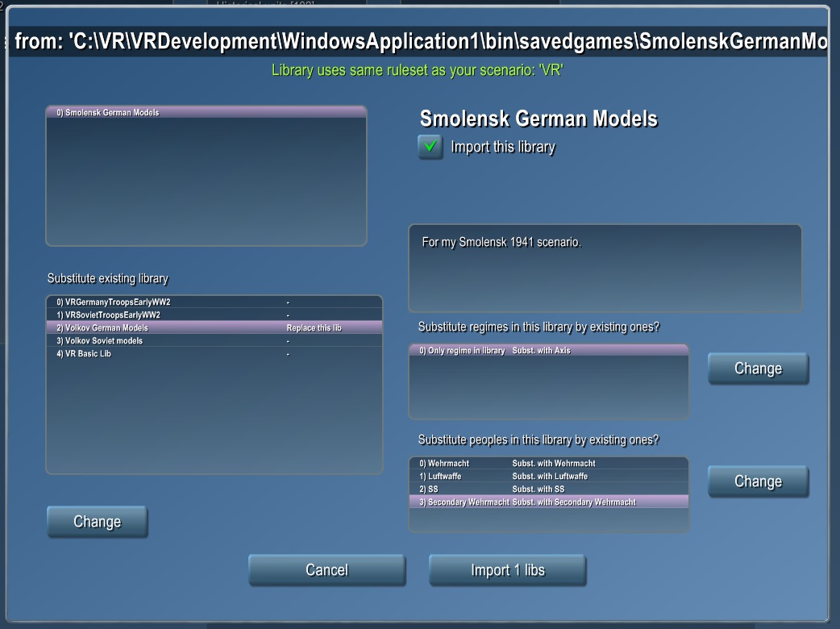
Task: Select Secondary Wehrmacht peoples row
Action: [548, 502]
